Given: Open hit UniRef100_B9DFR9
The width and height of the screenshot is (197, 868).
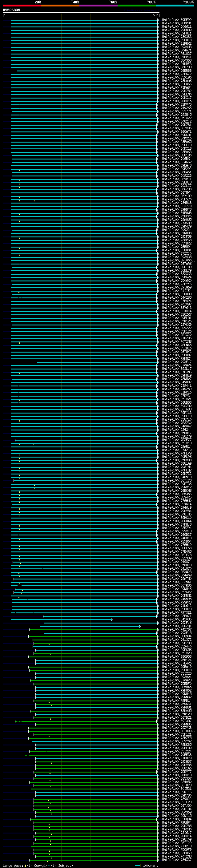Looking at the screenshot, I should click(x=176, y=20).
